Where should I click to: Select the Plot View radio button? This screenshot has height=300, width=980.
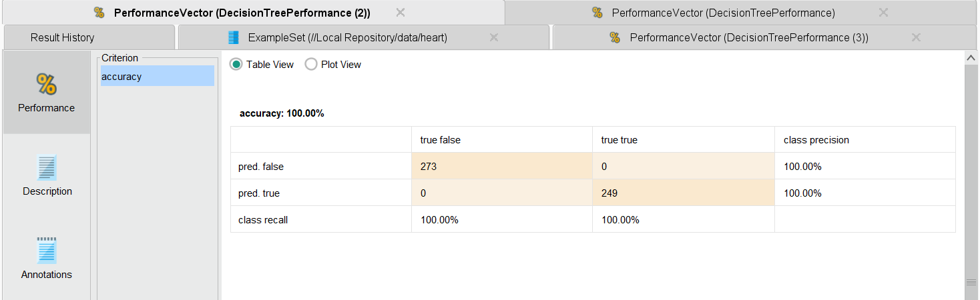coord(311,65)
